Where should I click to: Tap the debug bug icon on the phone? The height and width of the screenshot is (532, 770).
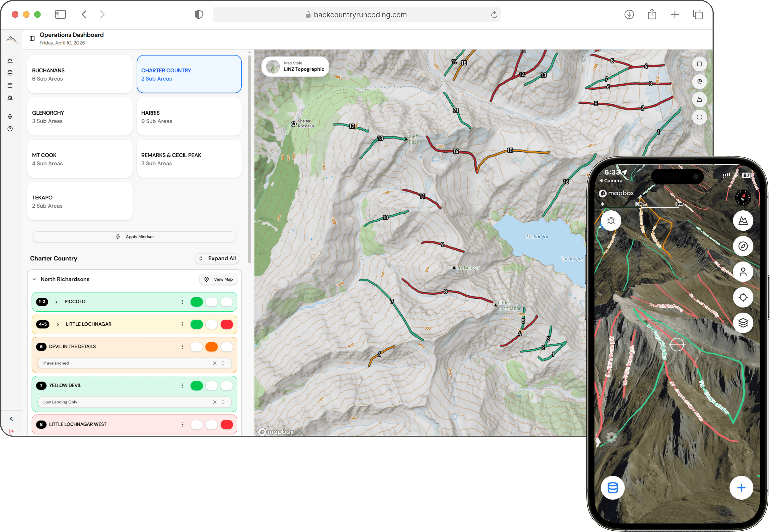click(611, 220)
